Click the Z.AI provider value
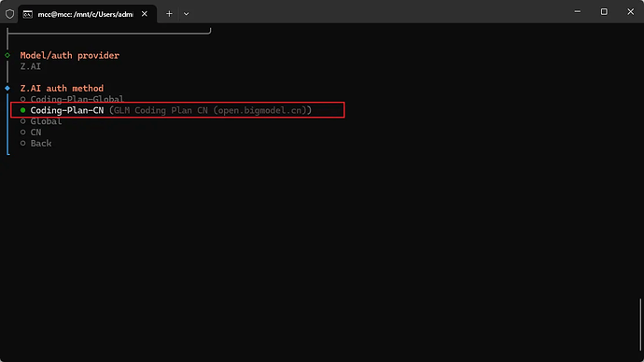The image size is (644, 362). [31, 66]
